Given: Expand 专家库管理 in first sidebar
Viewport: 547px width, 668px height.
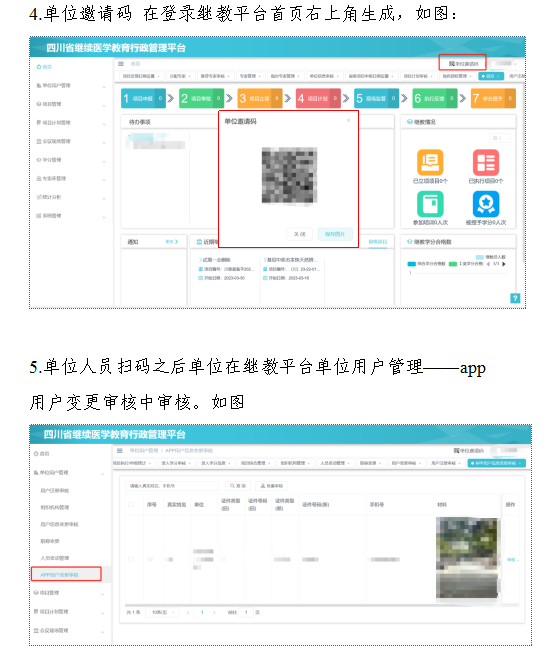Looking at the screenshot, I should tap(71, 179).
